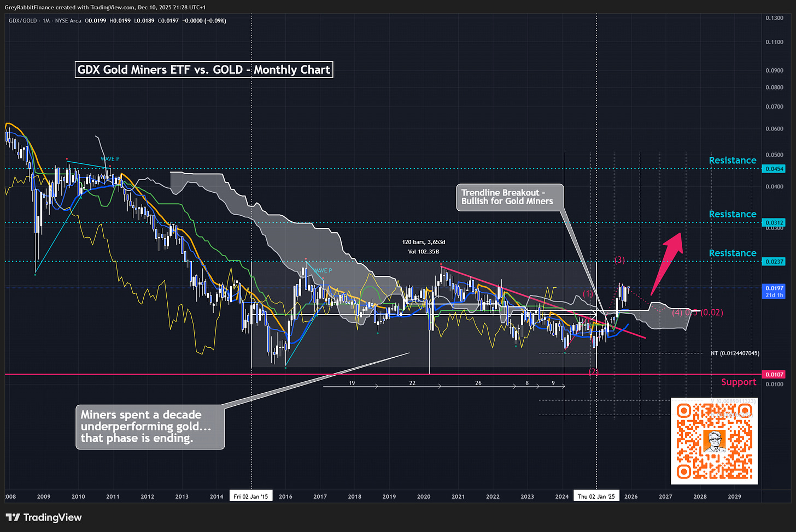Click the pink wave label (3)
Screen dimensions: 796x532
(619, 260)
